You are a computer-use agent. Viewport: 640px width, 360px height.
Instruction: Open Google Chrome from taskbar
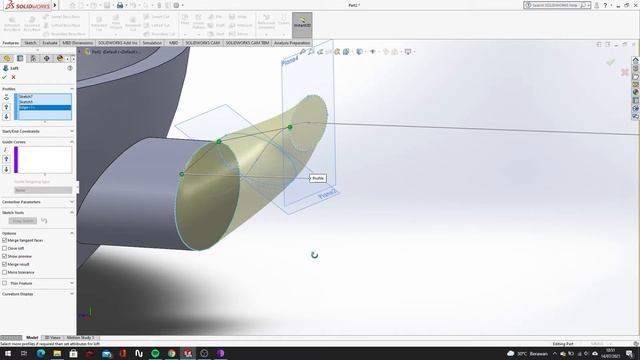171,353
